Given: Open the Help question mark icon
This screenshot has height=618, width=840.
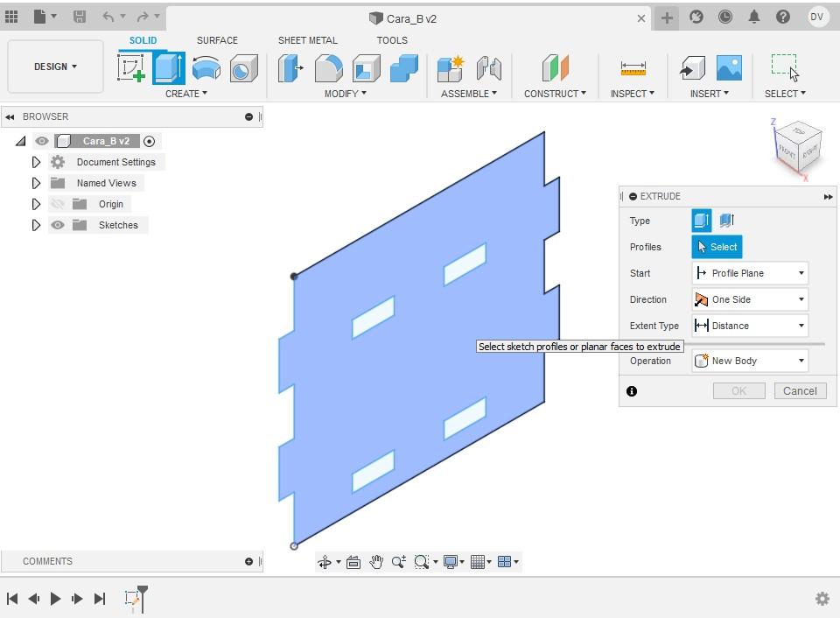Looking at the screenshot, I should click(782, 18).
